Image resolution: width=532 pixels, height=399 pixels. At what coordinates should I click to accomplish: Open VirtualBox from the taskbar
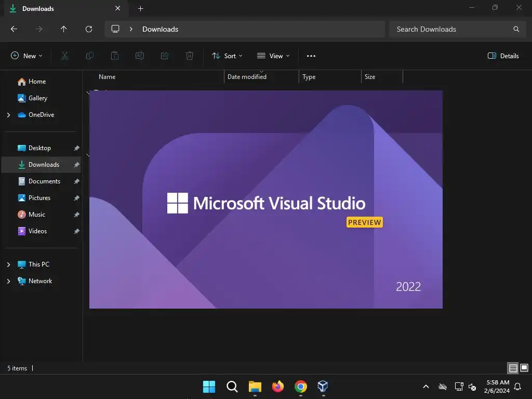(x=323, y=387)
